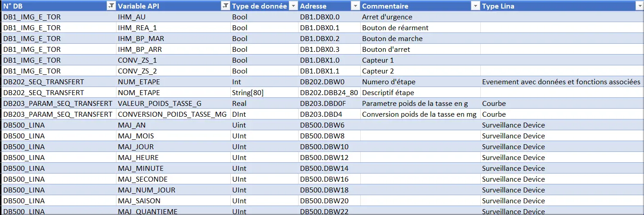Select the IHM_AU variable cell
644x215 pixels.
click(173, 17)
